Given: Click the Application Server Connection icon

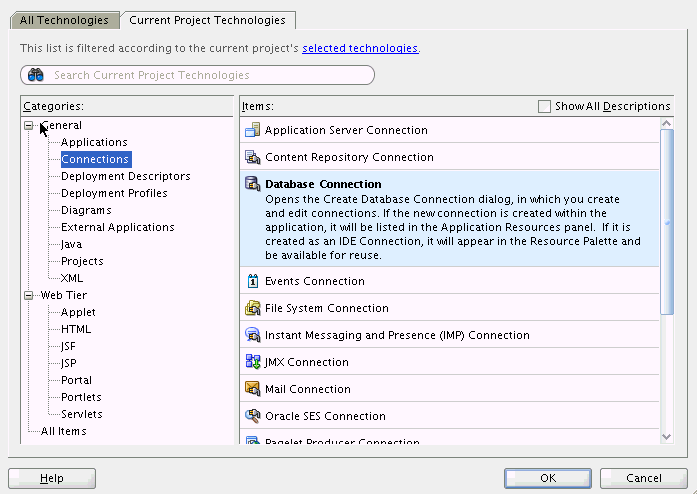Looking at the screenshot, I should pos(252,130).
